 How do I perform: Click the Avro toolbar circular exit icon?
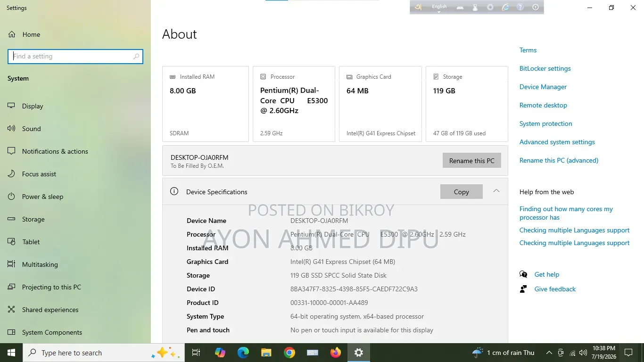(536, 8)
